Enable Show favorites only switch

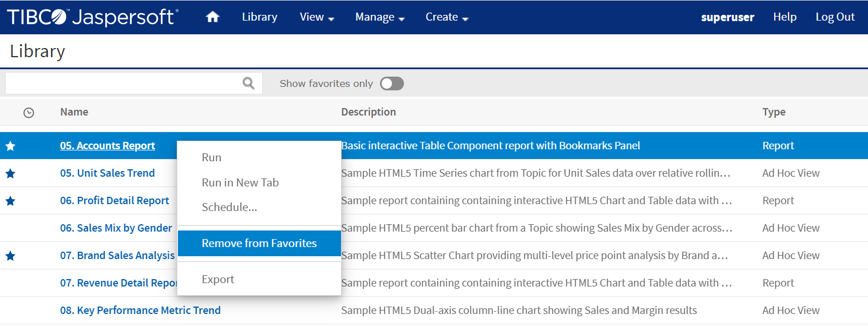[392, 84]
